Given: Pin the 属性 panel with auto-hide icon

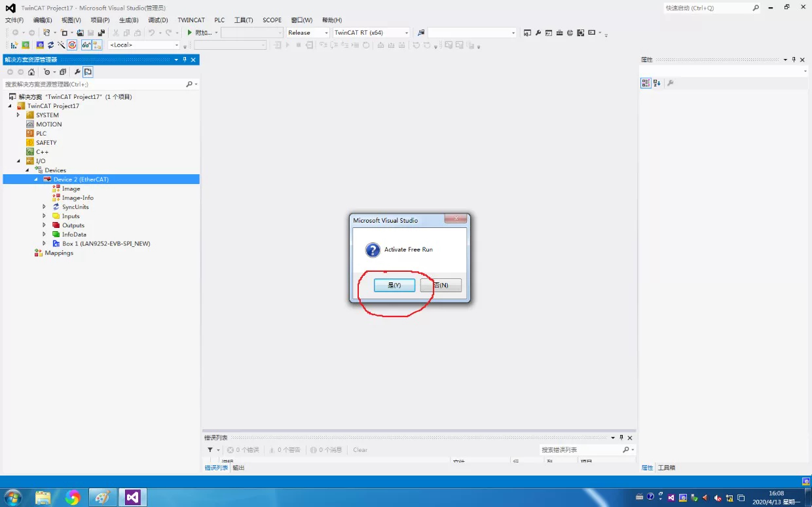Looking at the screenshot, I should pyautogui.click(x=794, y=60).
